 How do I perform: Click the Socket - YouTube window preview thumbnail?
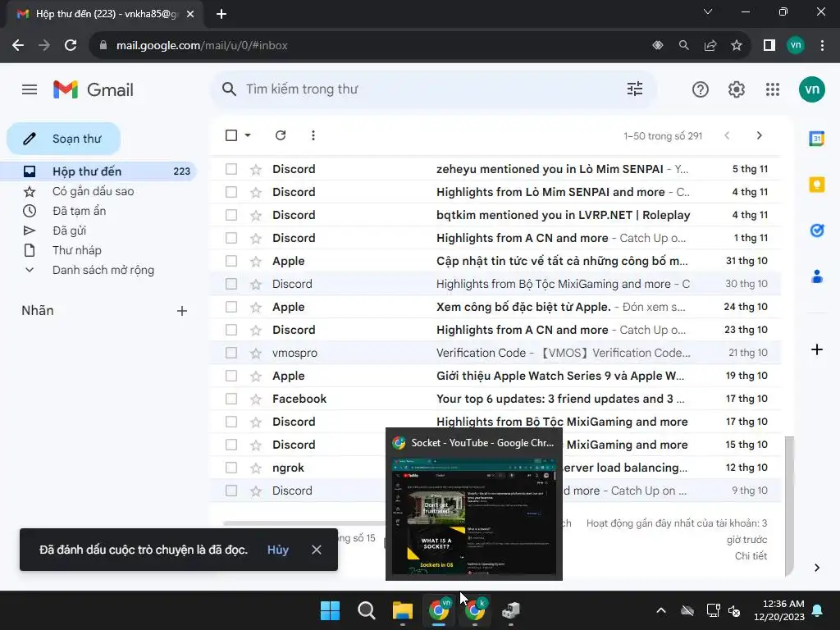click(x=474, y=516)
